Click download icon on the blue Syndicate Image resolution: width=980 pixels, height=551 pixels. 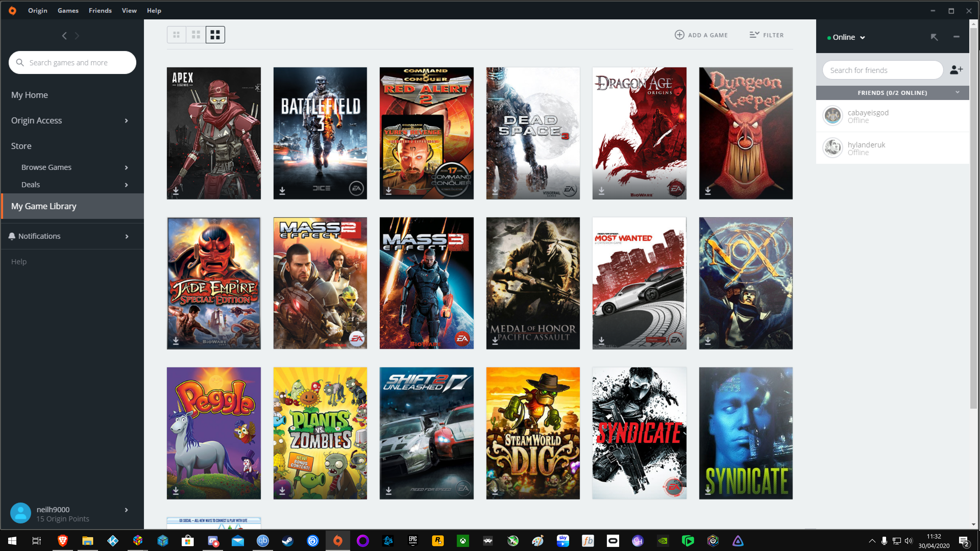click(x=708, y=491)
